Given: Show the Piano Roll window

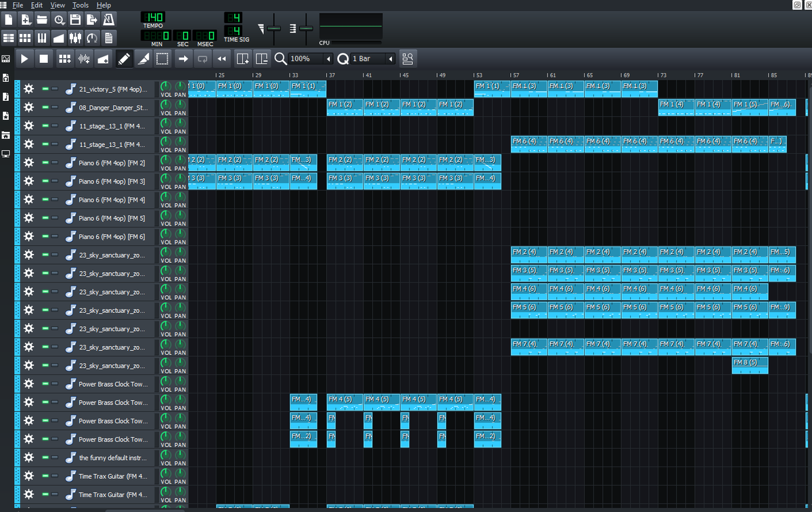Looking at the screenshot, I should [42, 37].
